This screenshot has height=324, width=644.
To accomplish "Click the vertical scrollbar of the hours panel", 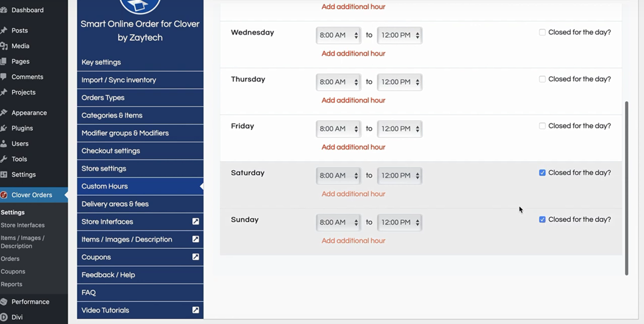I will [x=626, y=188].
